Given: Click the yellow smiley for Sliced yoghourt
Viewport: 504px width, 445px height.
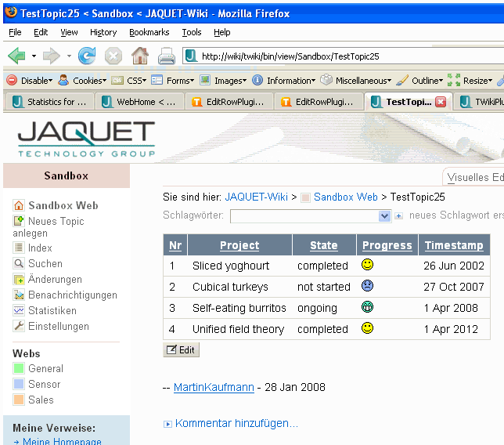Looking at the screenshot, I should click(367, 265).
